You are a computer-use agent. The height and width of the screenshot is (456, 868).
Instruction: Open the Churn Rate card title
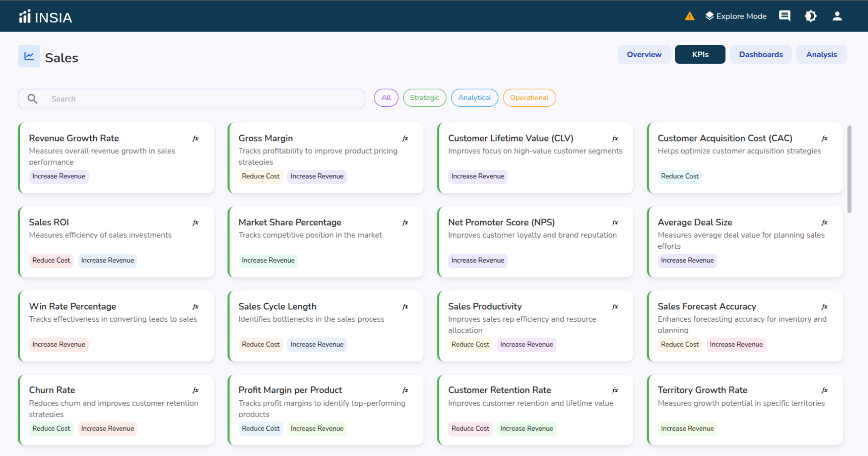(52, 390)
